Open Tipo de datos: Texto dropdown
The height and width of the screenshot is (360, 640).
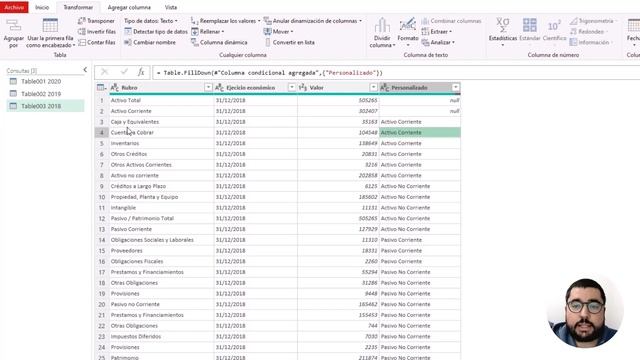(x=151, y=20)
